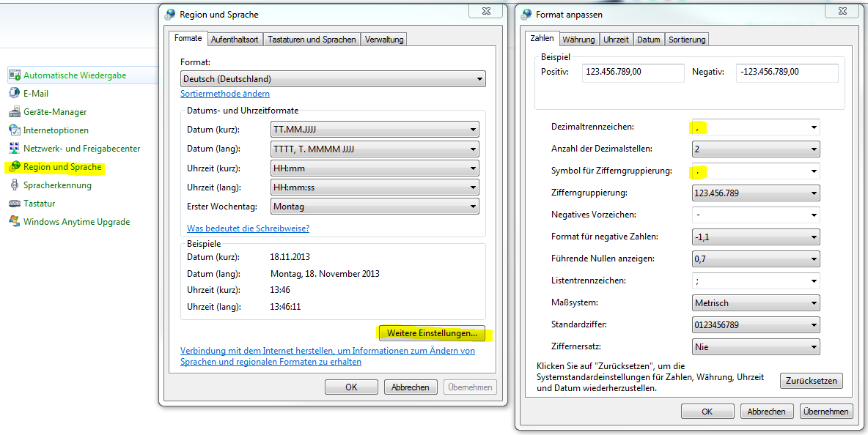Viewport: 868px width, 435px height.
Task: Click Übernehmen in Format anpassen dialog
Action: [826, 412]
